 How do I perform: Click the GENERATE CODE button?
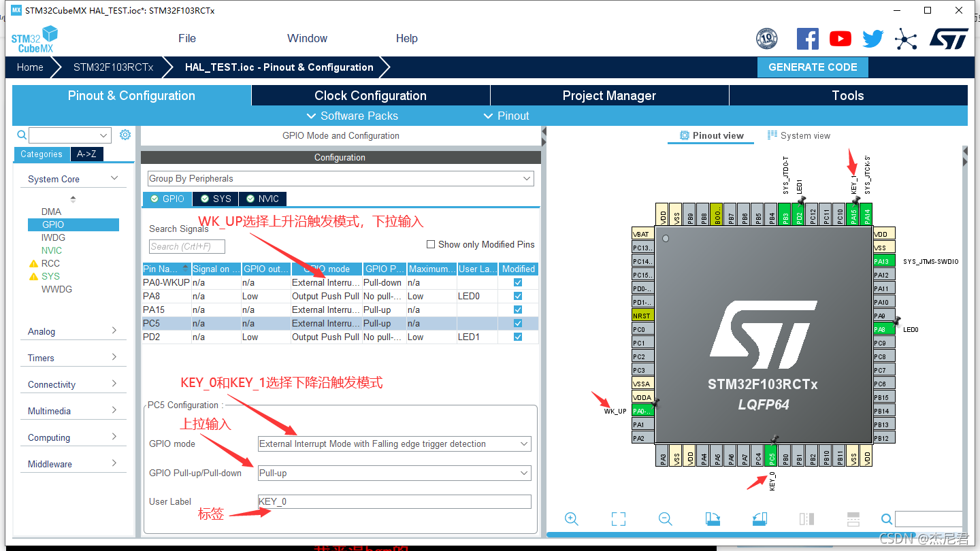coord(813,67)
